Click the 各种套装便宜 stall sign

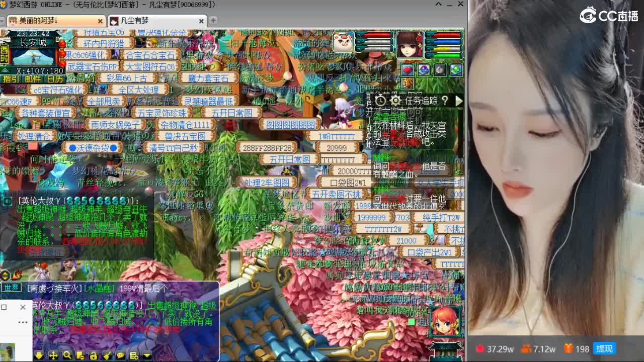[x=45, y=114]
